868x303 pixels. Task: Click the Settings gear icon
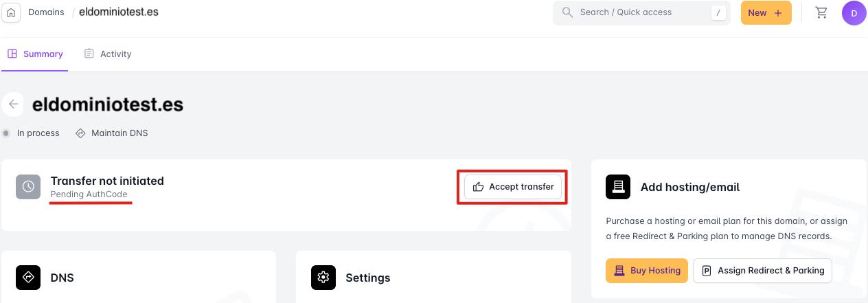(323, 278)
